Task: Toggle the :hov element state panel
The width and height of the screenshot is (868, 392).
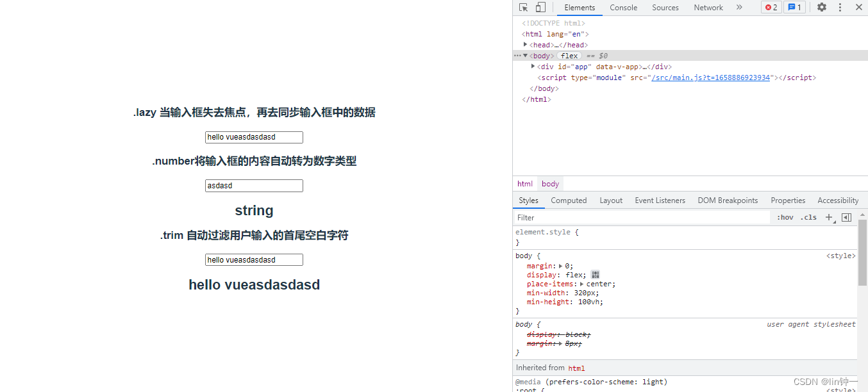Action: point(785,218)
